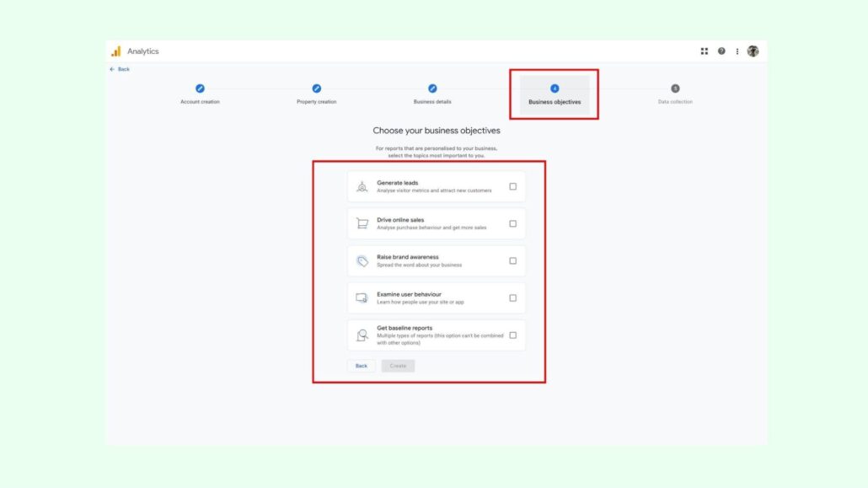Click the Back button below the objectives
The image size is (868, 488).
point(361,366)
